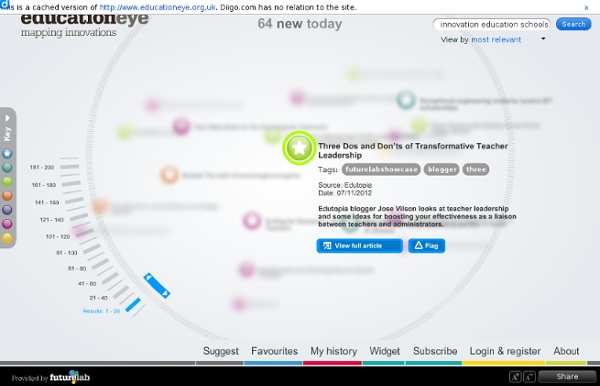Click the Share button

click(x=567, y=376)
